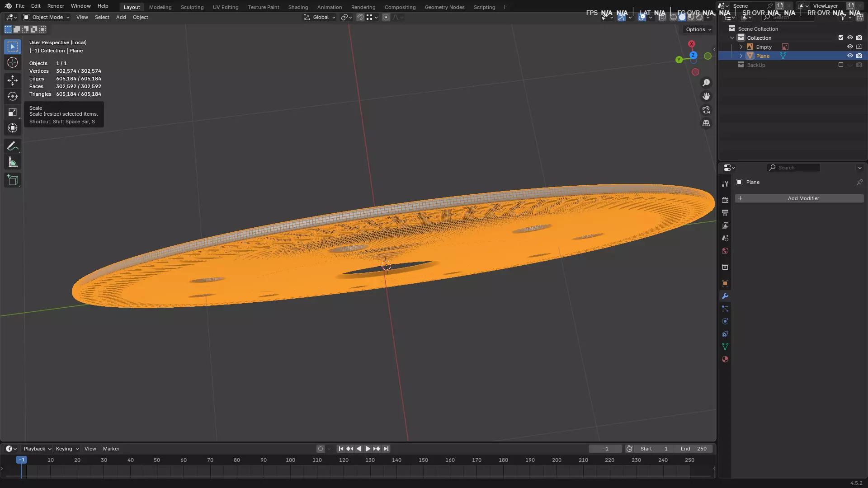Disable Plane render camera icon
Image resolution: width=868 pixels, height=488 pixels.
[x=859, y=56]
